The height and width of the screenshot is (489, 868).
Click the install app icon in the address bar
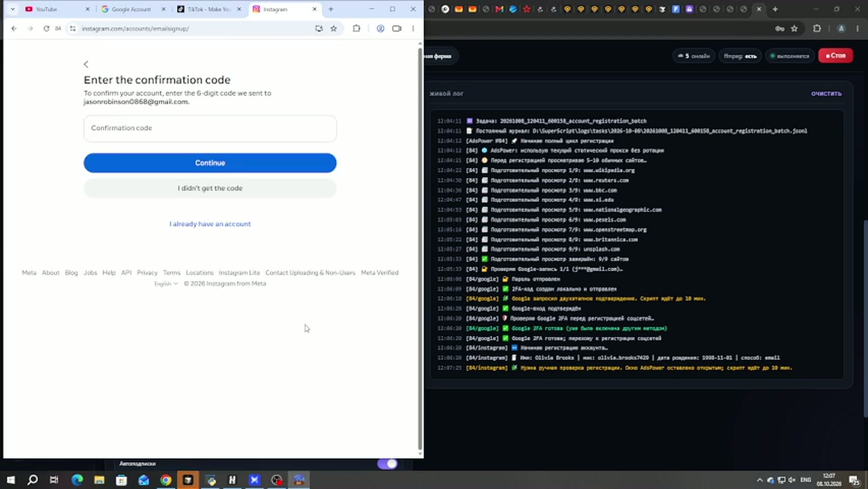319,29
